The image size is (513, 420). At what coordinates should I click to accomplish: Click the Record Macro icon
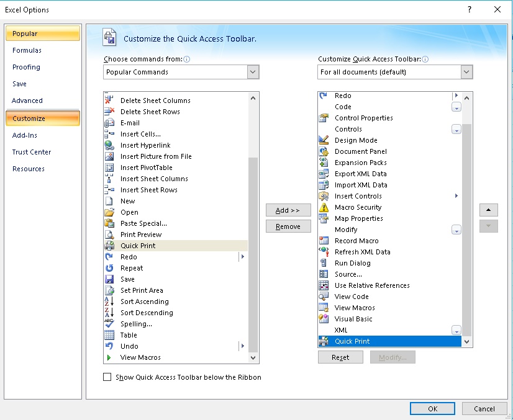click(x=324, y=241)
